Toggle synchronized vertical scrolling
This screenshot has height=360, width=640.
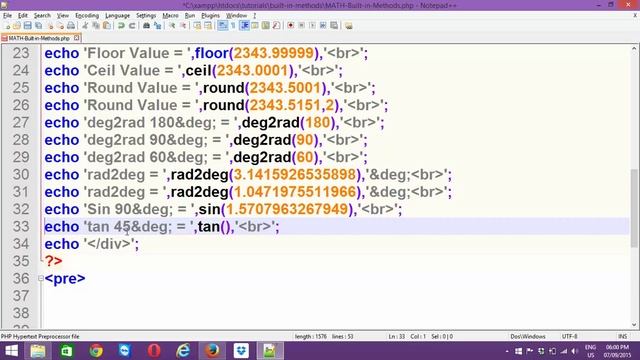197,26
